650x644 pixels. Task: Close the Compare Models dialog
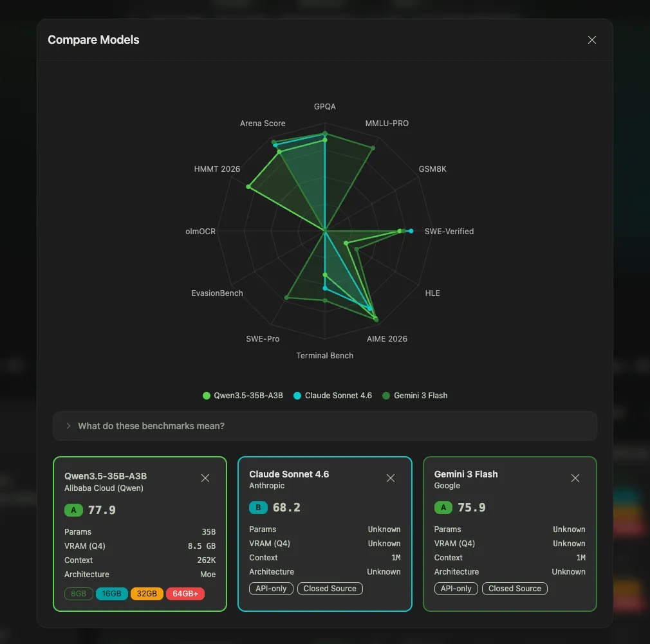(x=591, y=39)
